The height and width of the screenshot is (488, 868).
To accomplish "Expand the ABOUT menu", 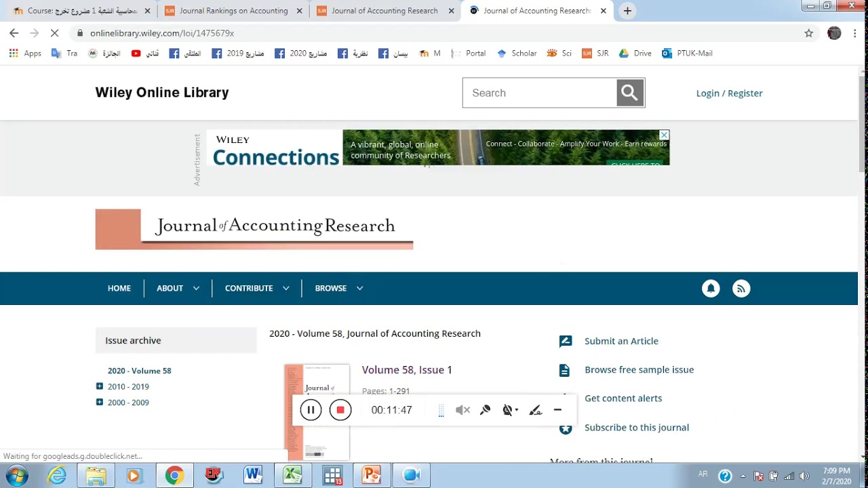I will [x=178, y=289].
